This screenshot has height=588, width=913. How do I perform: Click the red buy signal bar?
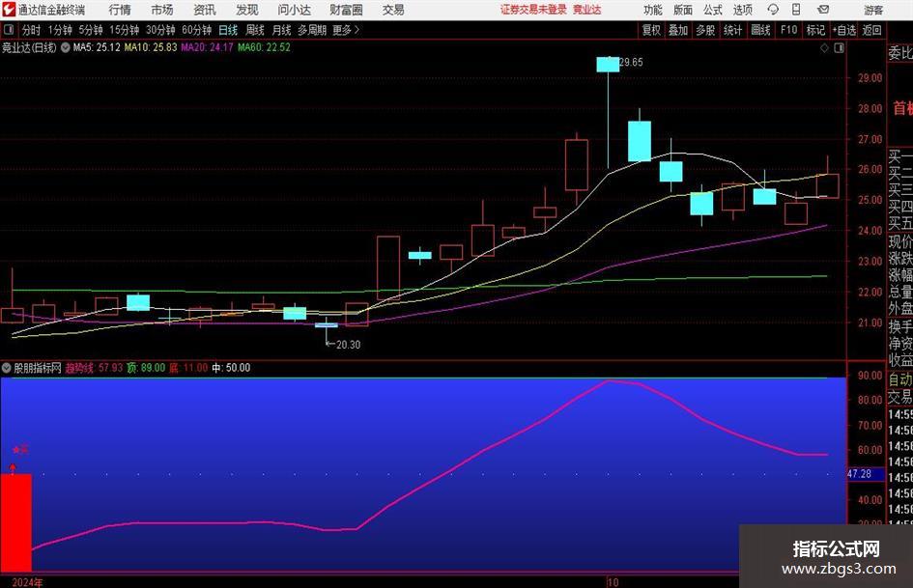[x=15, y=522]
